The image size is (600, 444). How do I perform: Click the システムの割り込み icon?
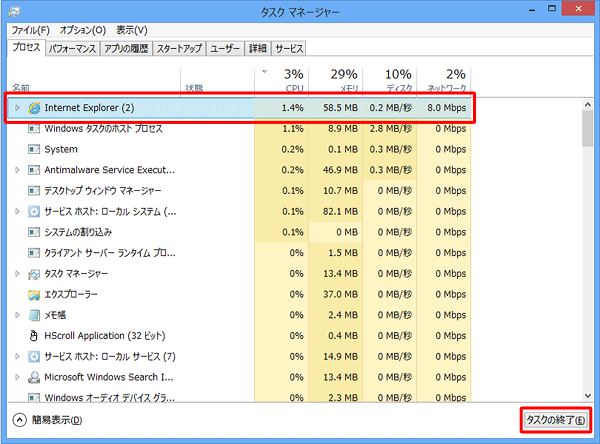[34, 232]
